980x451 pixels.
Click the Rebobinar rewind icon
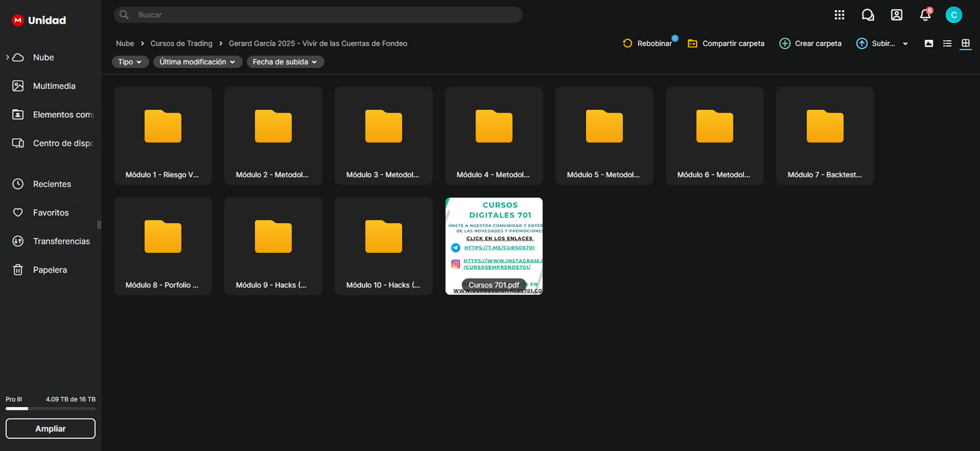627,43
